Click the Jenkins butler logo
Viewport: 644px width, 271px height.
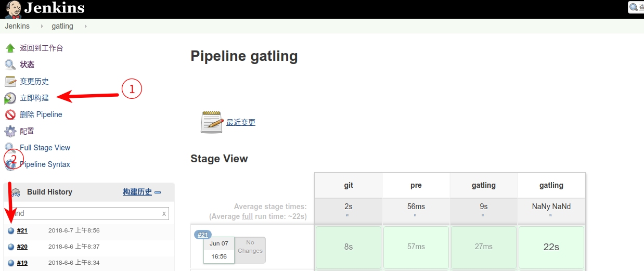pyautogui.click(x=13, y=9)
